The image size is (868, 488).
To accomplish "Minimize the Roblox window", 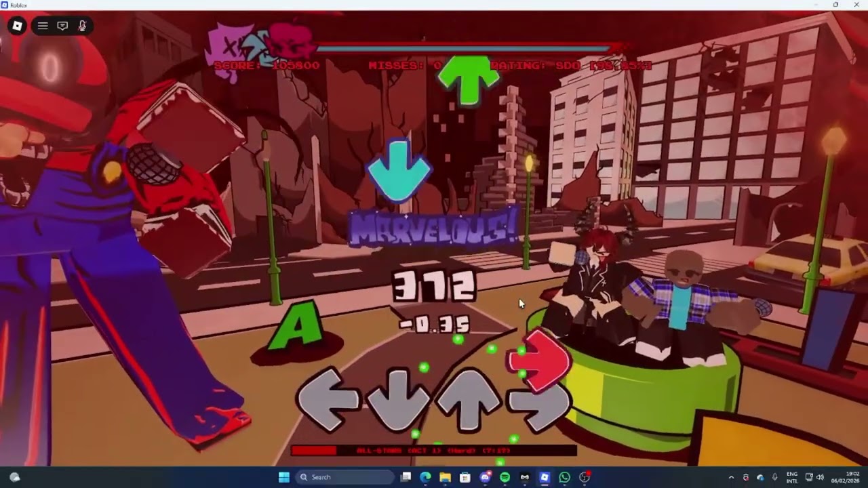I will point(817,5).
